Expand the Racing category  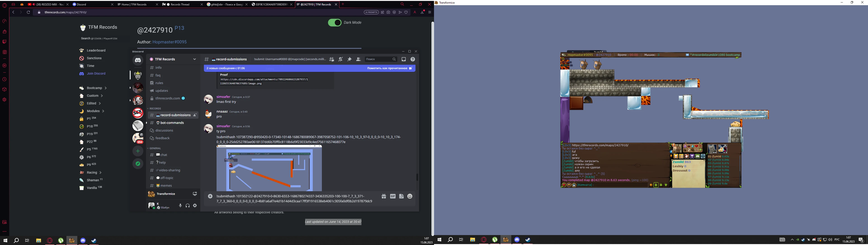(x=100, y=172)
